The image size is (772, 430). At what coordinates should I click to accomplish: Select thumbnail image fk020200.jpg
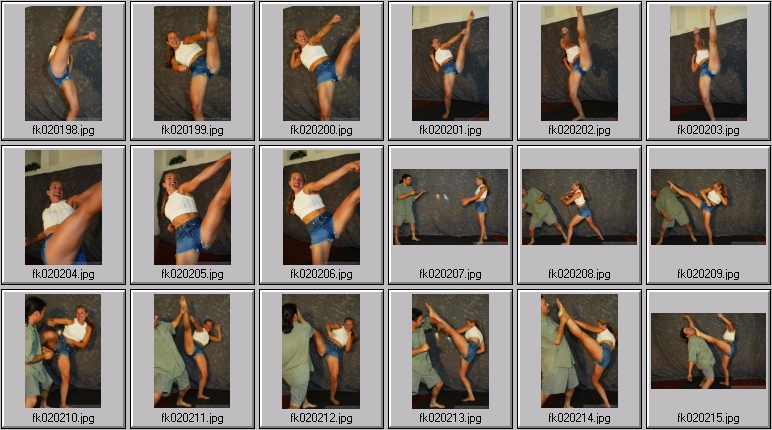click(322, 64)
